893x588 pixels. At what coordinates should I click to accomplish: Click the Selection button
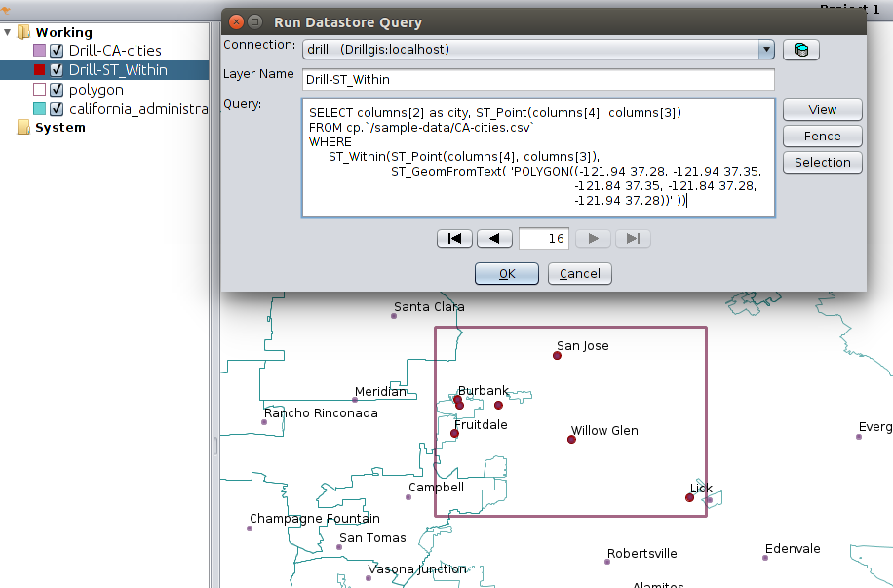(x=823, y=163)
